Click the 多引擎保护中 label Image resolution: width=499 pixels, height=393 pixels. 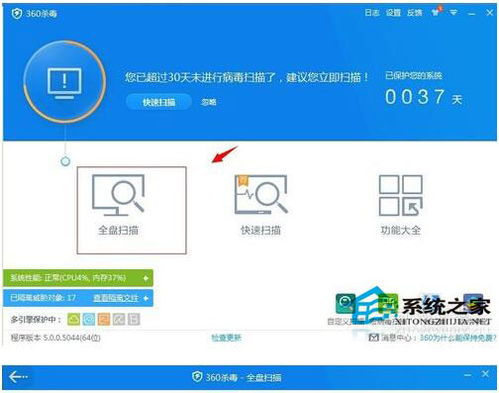point(36,320)
